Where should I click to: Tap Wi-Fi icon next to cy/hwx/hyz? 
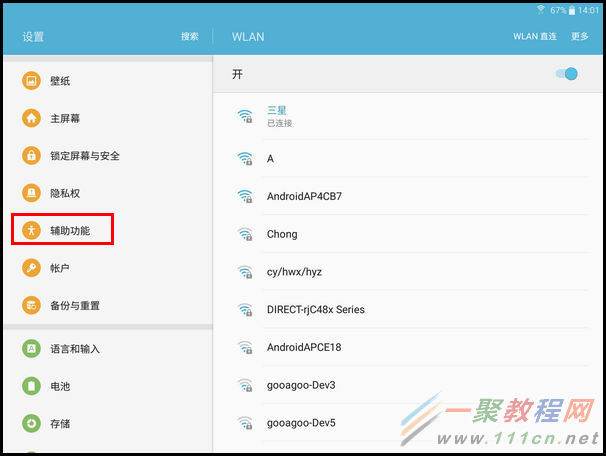tap(245, 272)
